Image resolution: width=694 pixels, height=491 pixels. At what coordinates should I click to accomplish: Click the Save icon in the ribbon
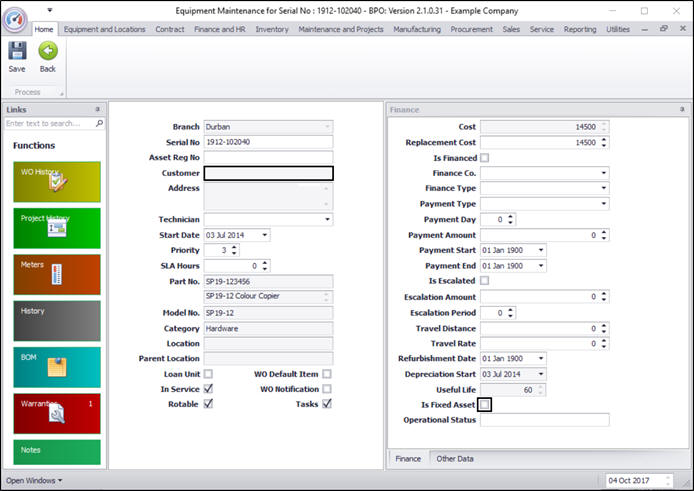(x=17, y=52)
